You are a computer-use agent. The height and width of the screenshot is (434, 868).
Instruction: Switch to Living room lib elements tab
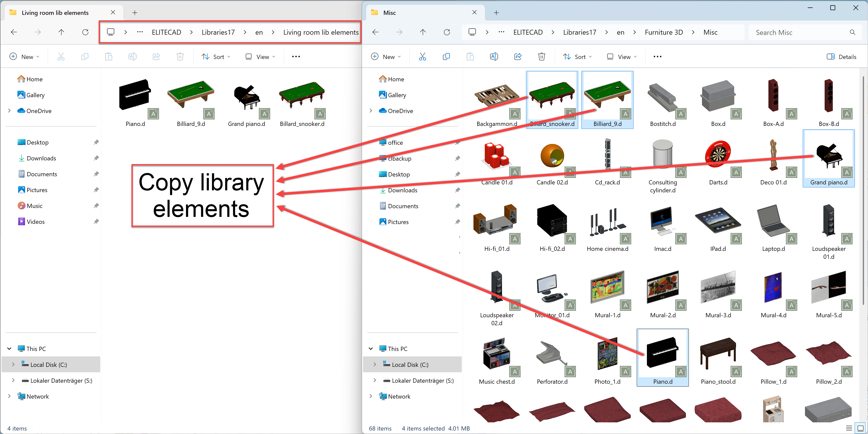coord(55,12)
